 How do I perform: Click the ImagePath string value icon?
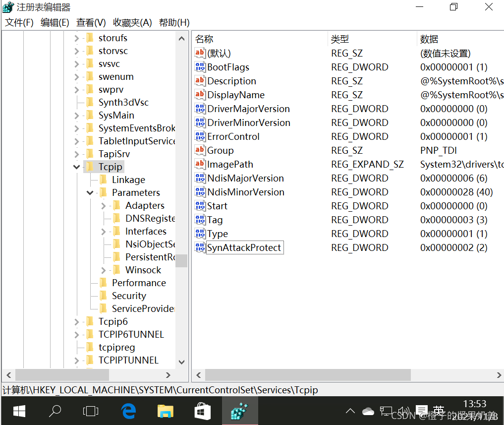[x=200, y=164]
